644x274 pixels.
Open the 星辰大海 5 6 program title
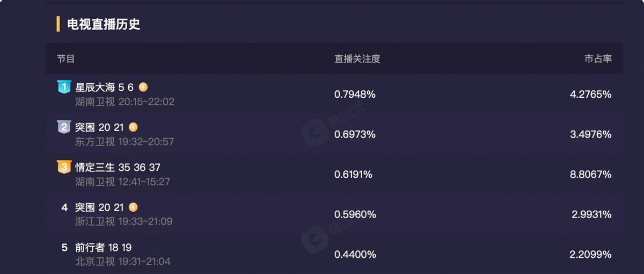point(104,87)
